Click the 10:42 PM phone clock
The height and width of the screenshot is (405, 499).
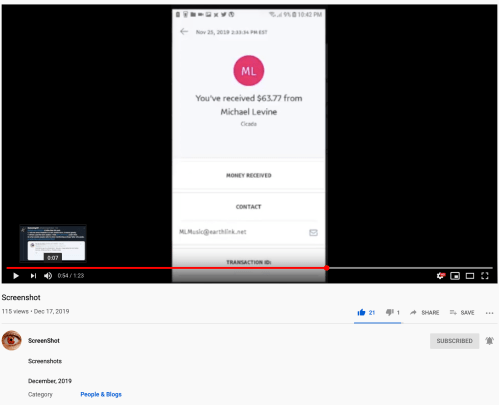pos(310,15)
